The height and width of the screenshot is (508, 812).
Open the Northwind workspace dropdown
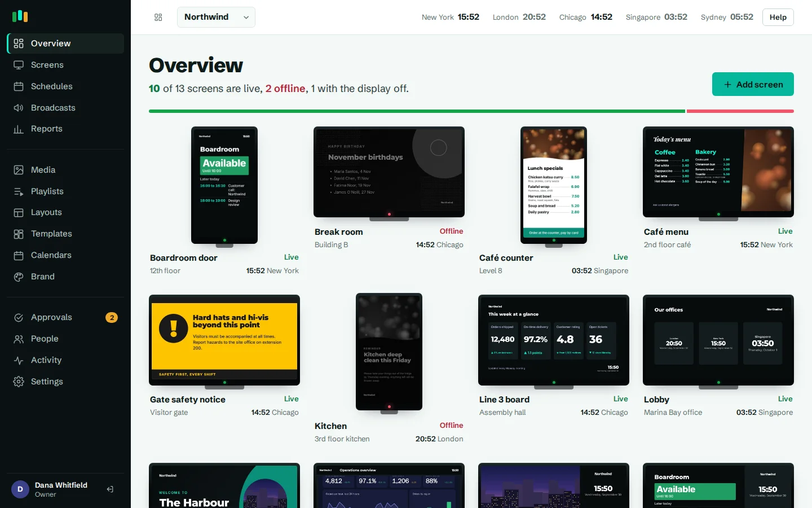(216, 17)
